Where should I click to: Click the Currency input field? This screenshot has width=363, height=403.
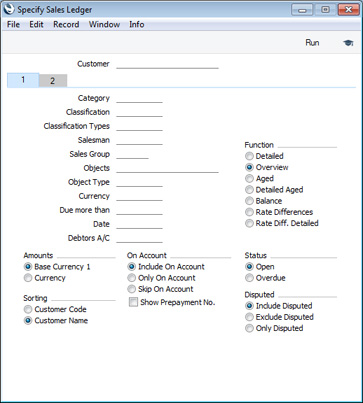pyautogui.click(x=139, y=196)
